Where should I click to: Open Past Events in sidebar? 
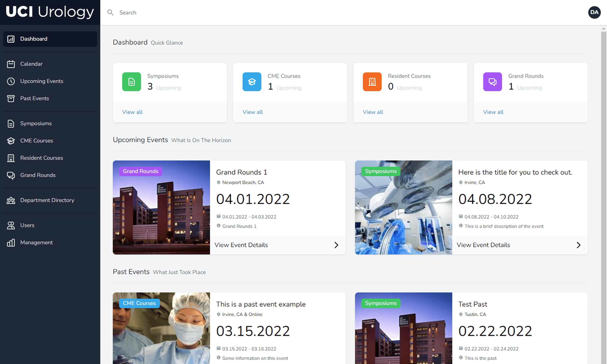[x=34, y=98]
